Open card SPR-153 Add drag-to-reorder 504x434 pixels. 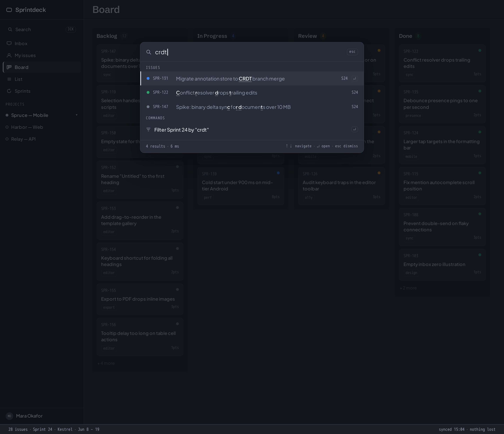pyautogui.click(x=140, y=221)
